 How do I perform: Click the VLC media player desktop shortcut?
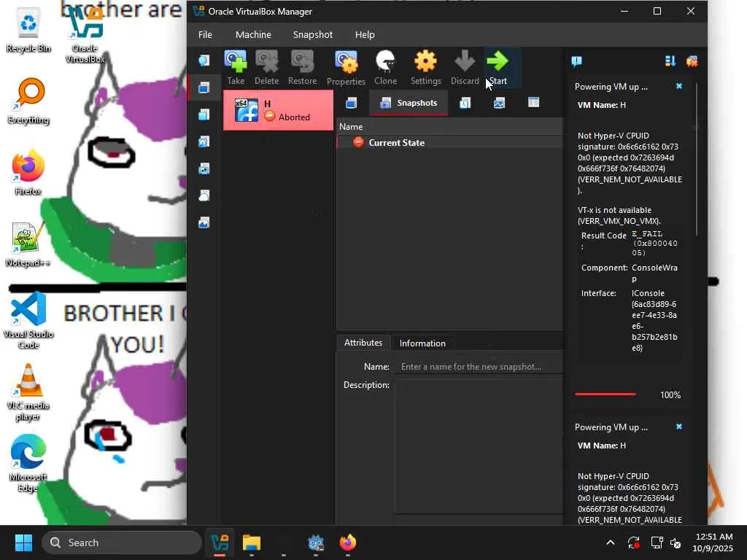click(x=28, y=392)
